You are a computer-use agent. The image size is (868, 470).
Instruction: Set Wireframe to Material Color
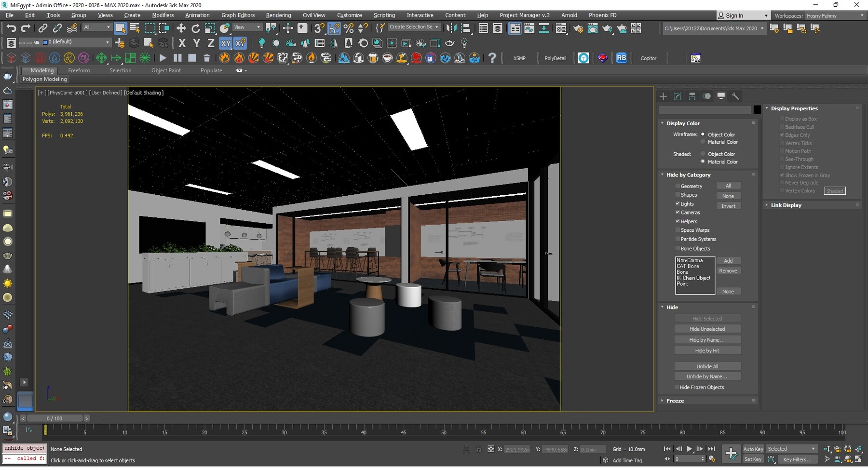pyautogui.click(x=703, y=142)
